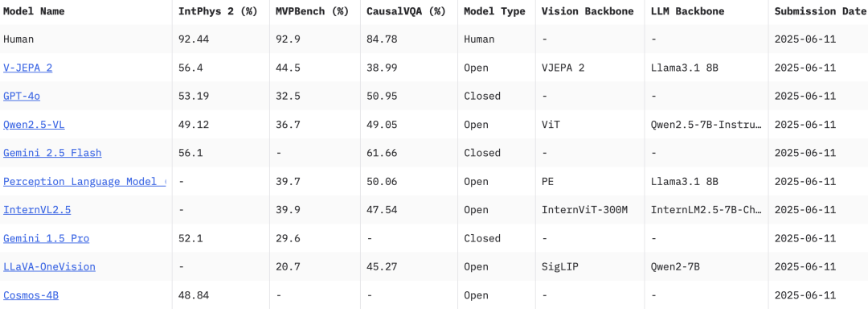Sort by Submission Date column header

tap(820, 11)
